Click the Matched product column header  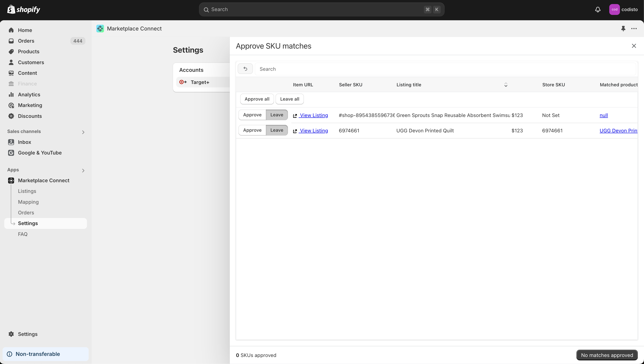point(618,85)
